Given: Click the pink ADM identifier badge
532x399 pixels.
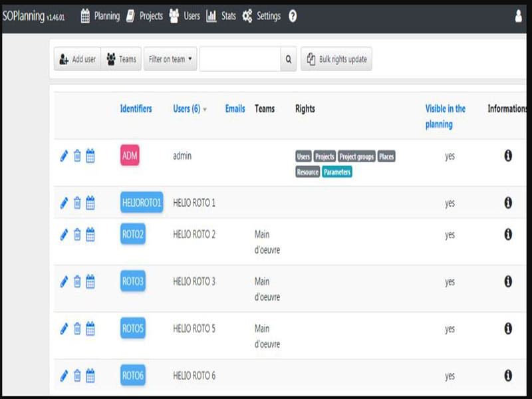Looking at the screenshot, I should click(x=130, y=156).
